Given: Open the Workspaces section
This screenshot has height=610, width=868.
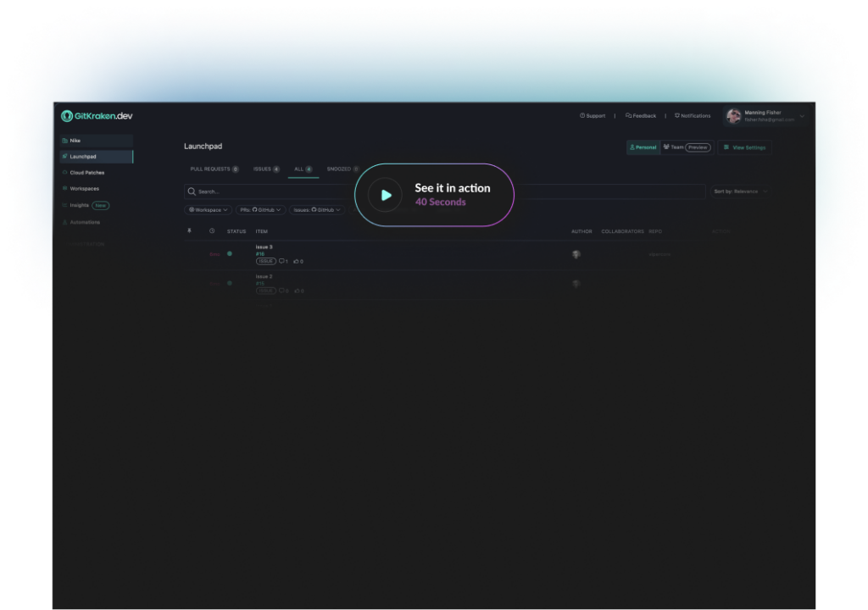Looking at the screenshot, I should point(85,188).
